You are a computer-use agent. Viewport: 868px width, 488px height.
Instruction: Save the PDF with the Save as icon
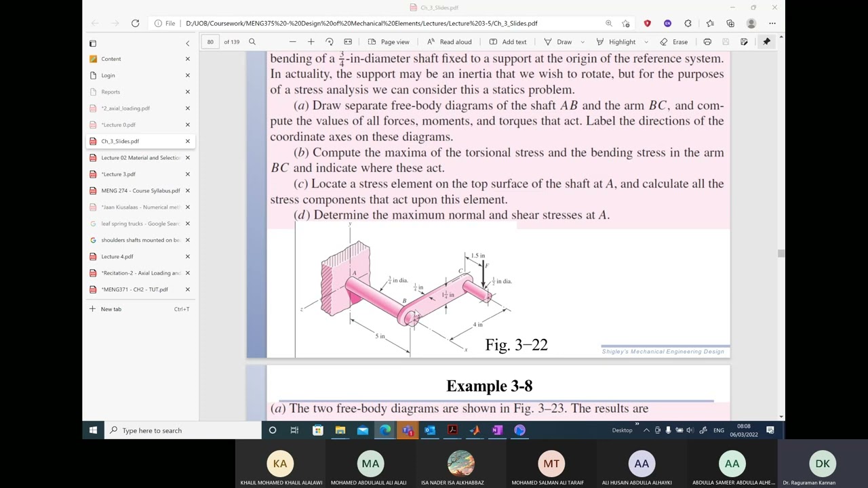(x=744, y=42)
